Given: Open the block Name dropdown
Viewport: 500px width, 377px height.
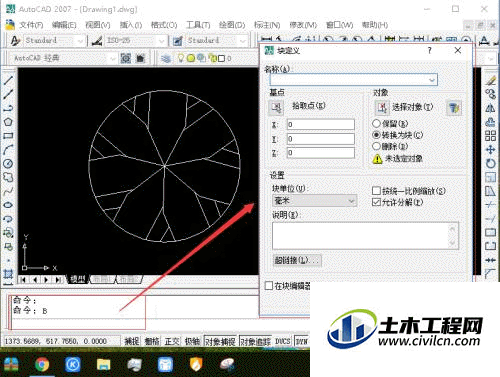Looking at the screenshot, I should coord(432,80).
